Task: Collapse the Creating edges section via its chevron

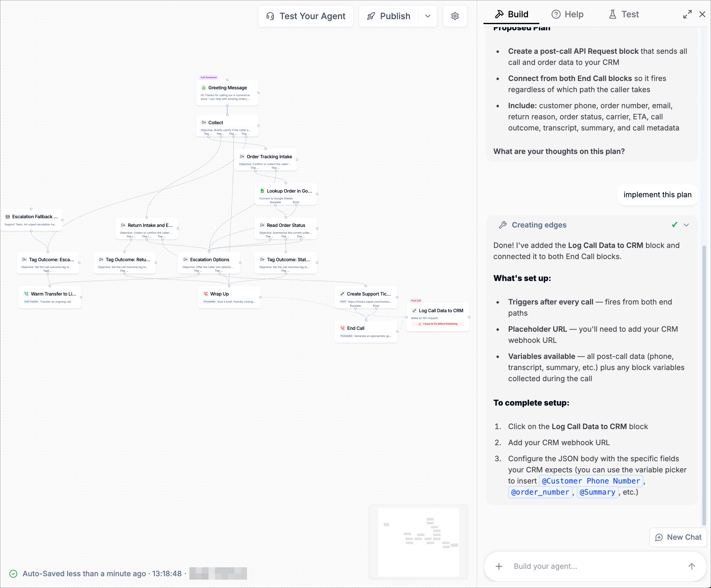Action: pos(687,225)
